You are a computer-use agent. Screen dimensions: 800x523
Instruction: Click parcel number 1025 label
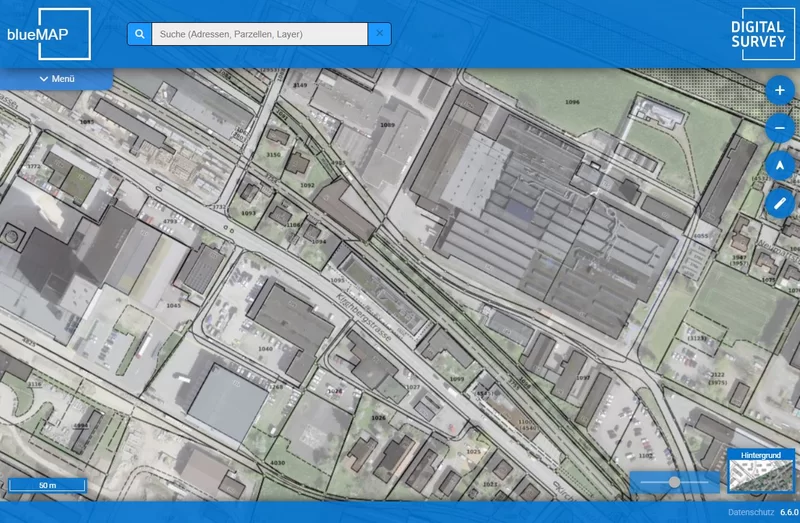pyautogui.click(x=473, y=452)
